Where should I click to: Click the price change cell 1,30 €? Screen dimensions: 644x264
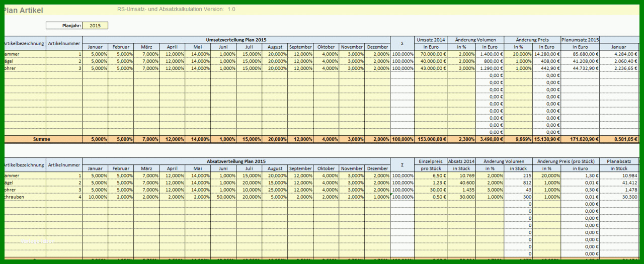point(580,175)
